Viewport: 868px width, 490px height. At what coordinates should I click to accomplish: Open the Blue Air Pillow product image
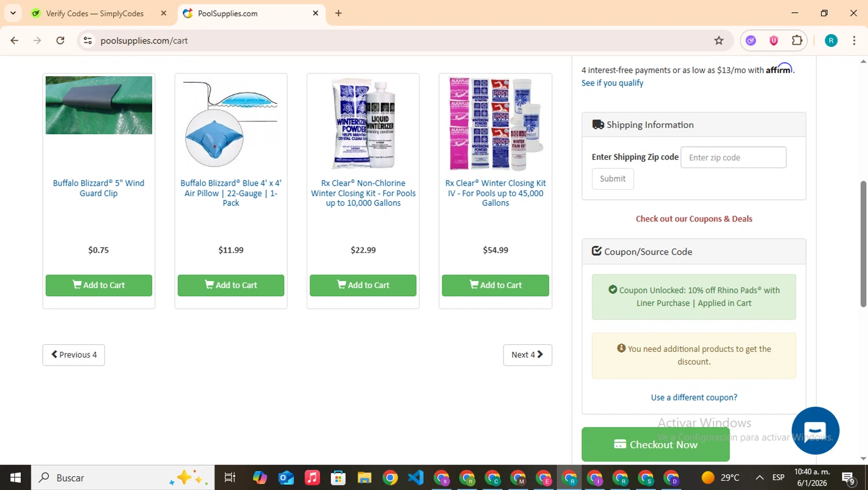tap(231, 124)
